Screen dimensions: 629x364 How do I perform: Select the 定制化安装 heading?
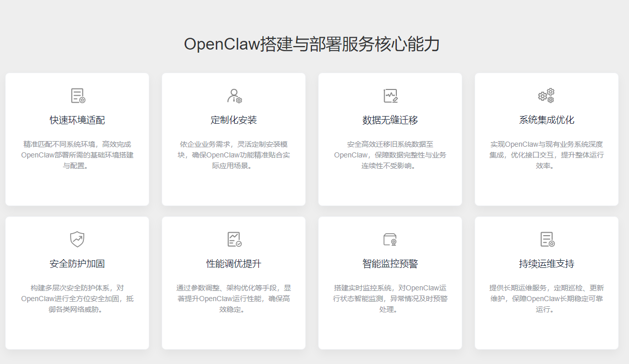pos(234,120)
